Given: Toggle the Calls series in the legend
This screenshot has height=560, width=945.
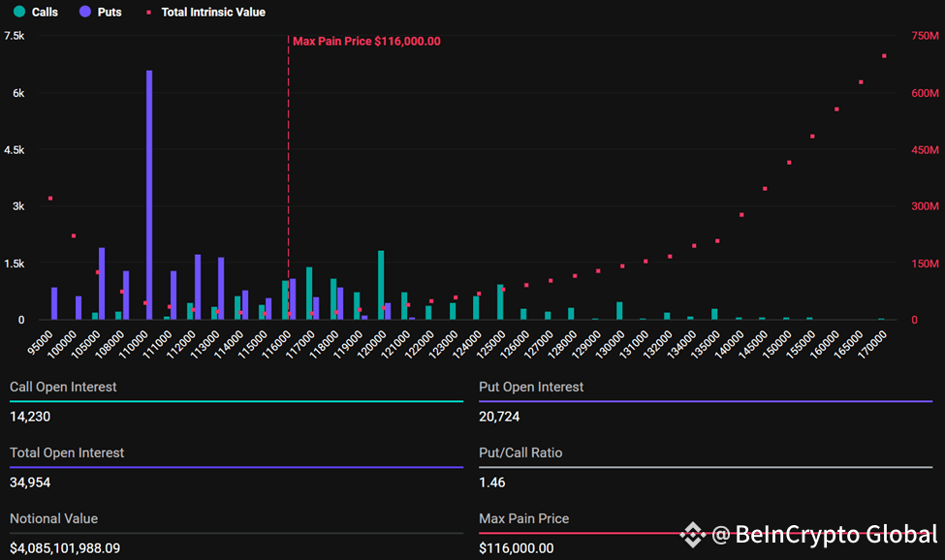Looking at the screenshot, I should [36, 12].
